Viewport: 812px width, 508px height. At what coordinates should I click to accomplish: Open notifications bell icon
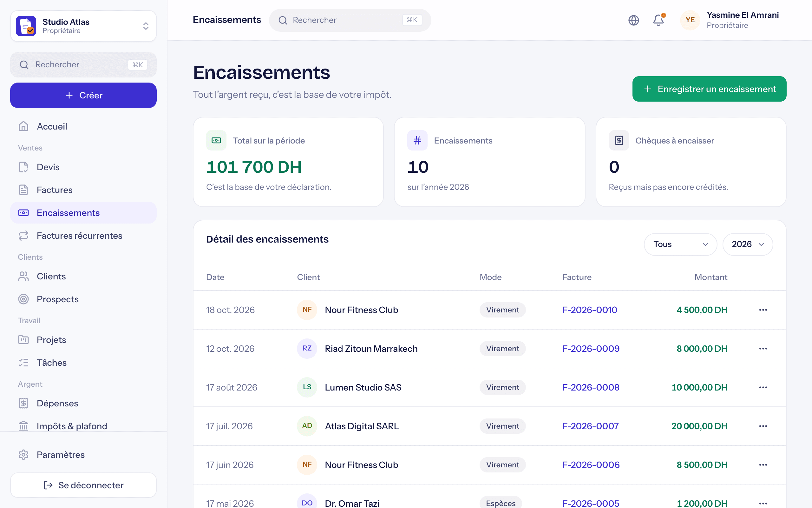[x=659, y=20]
